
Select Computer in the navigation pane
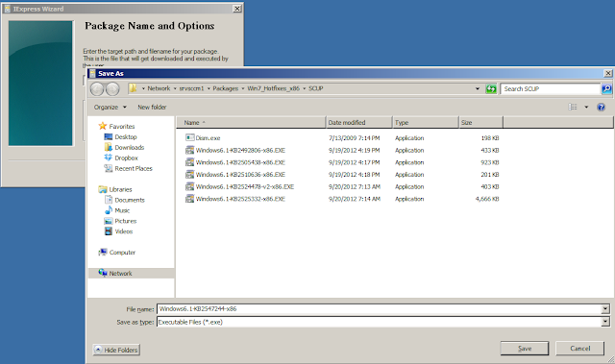click(x=122, y=253)
